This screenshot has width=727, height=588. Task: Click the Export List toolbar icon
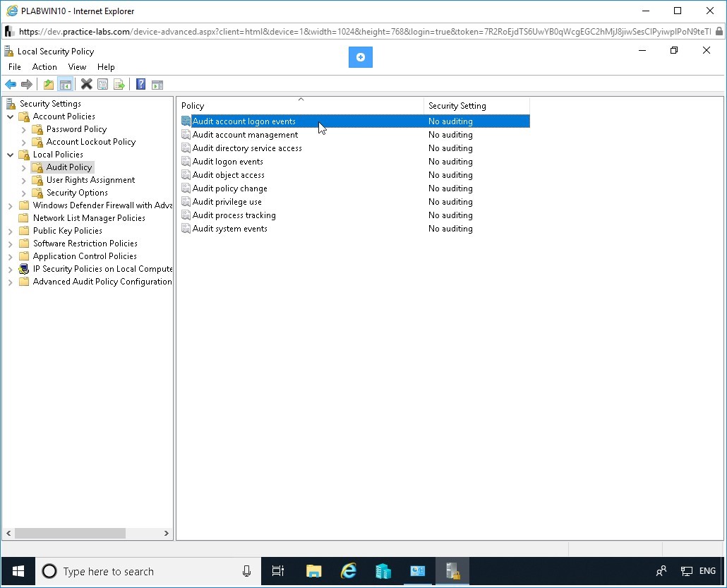(x=119, y=85)
